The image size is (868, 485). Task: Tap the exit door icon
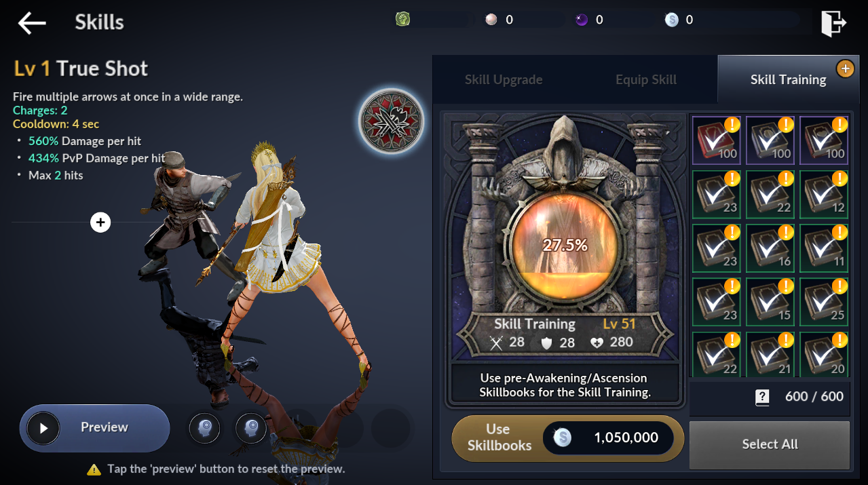833,23
